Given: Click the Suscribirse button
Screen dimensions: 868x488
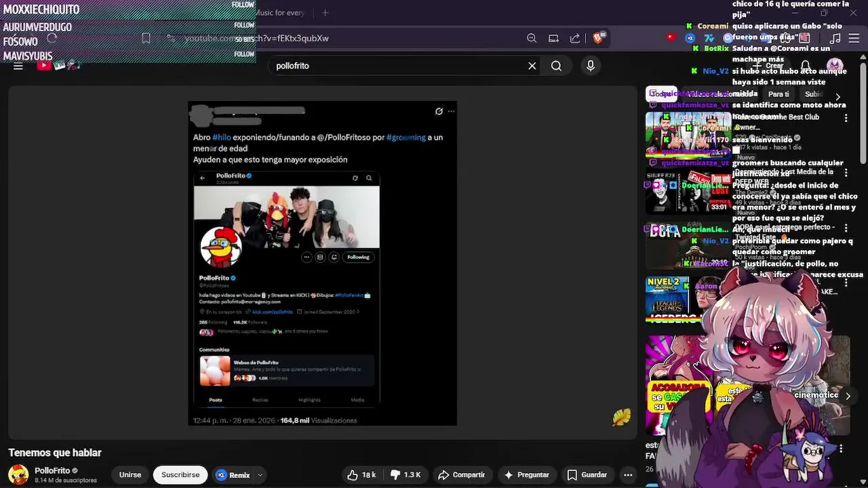Looking at the screenshot, I should (180, 475).
